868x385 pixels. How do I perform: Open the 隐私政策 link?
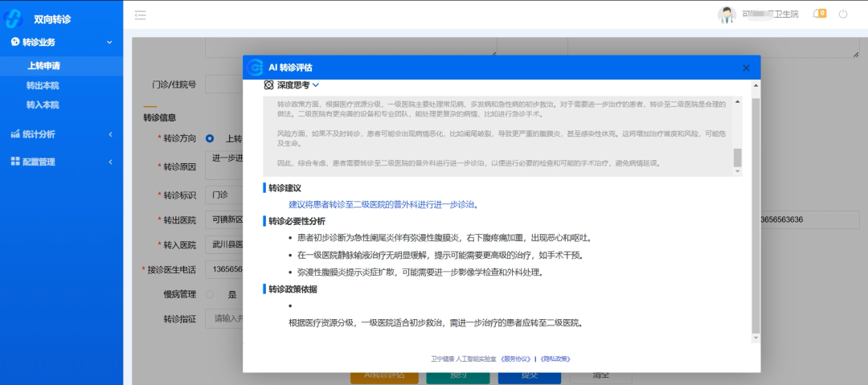(x=555, y=359)
